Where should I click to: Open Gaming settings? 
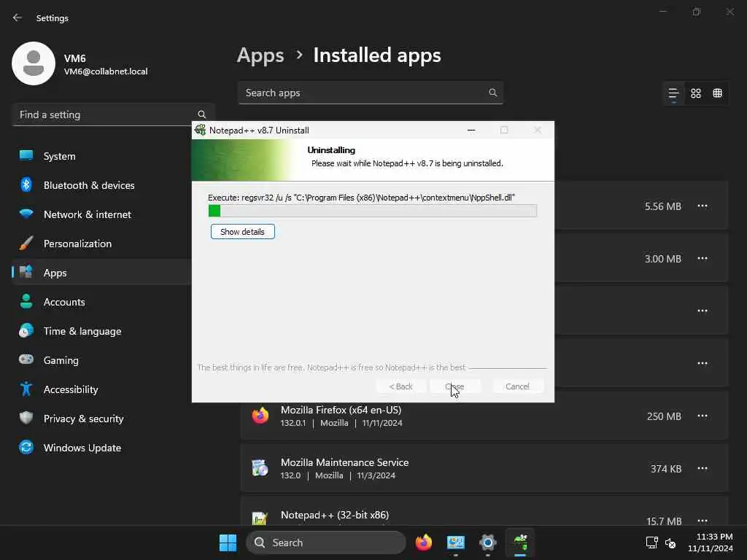(x=102, y=360)
